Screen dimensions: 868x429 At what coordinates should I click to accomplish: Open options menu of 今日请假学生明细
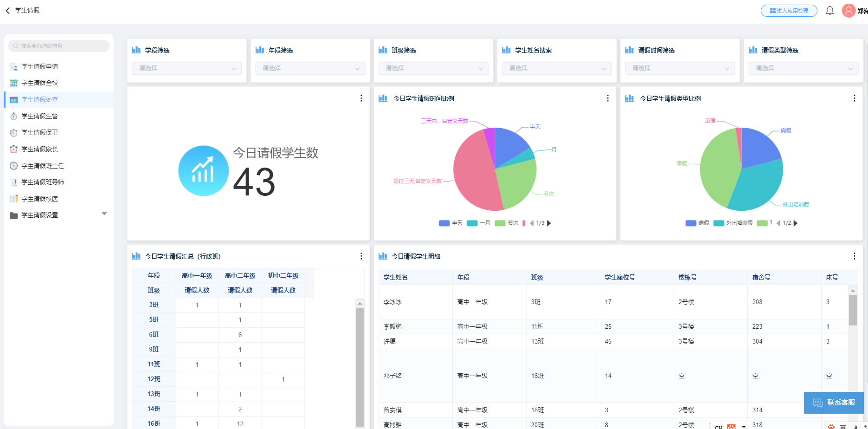(x=855, y=255)
